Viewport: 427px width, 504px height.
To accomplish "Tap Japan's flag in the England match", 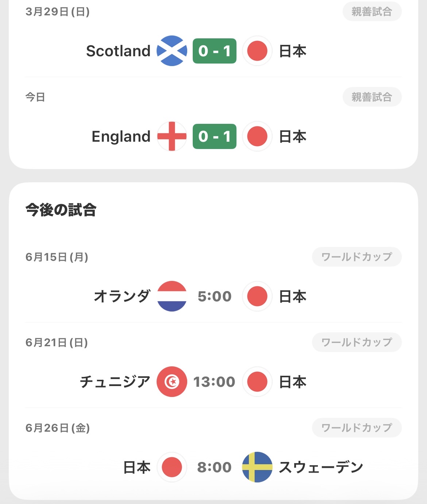I will click(257, 136).
